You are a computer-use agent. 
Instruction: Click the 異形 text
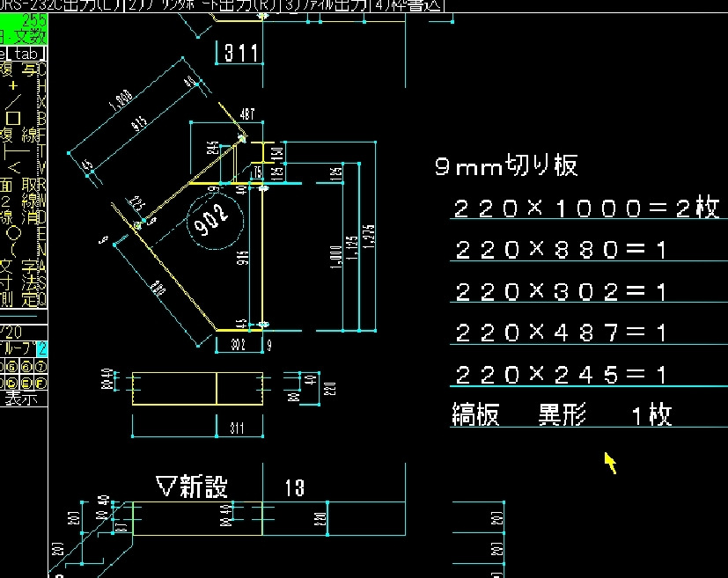tap(563, 414)
